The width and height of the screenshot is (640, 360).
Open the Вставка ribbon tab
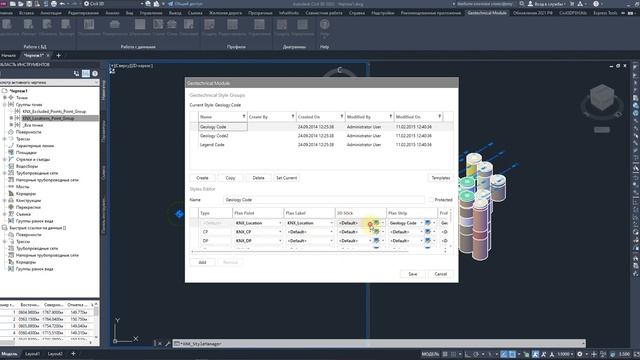27,13
